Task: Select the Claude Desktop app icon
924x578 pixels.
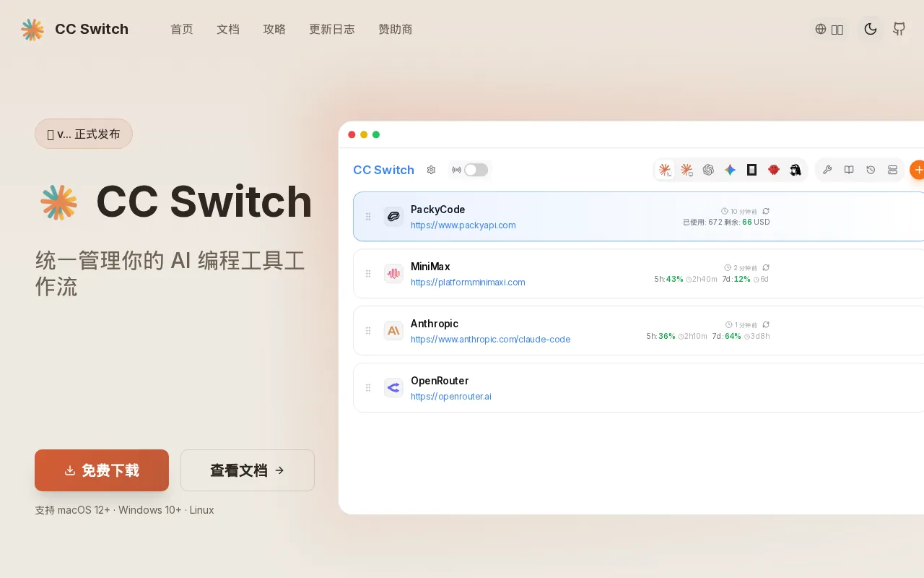Action: pos(687,170)
